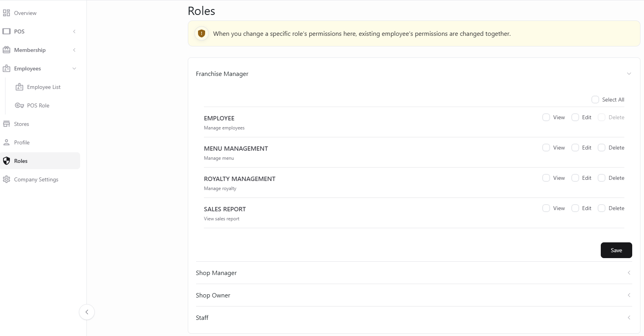This screenshot has width=644, height=336.
Task: Click the Stores storefront icon
Action: (6, 124)
